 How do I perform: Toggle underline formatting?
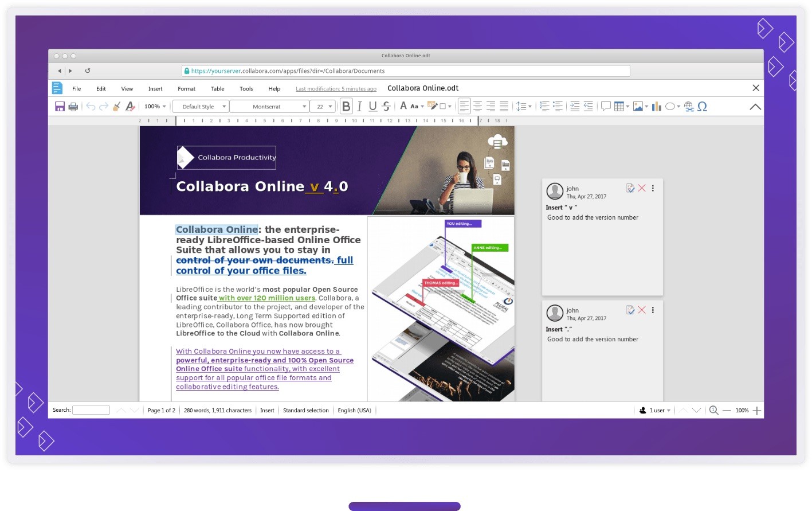coord(372,106)
